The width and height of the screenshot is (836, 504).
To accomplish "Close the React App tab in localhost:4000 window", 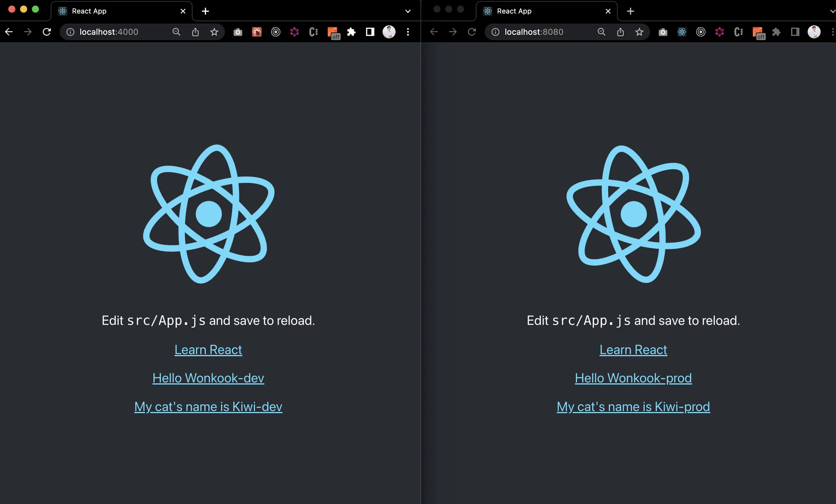I will click(x=183, y=11).
